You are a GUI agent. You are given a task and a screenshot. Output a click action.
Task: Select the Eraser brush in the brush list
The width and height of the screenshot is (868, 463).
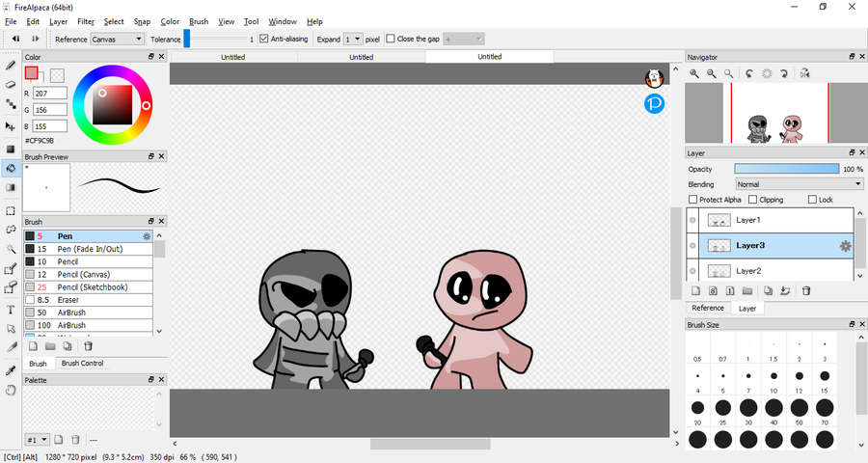click(x=89, y=300)
